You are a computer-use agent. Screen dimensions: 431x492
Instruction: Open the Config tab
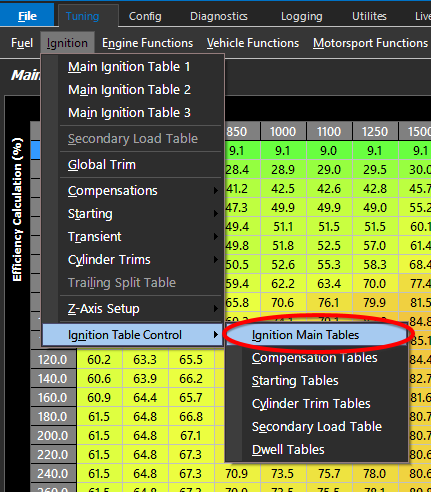point(145,16)
